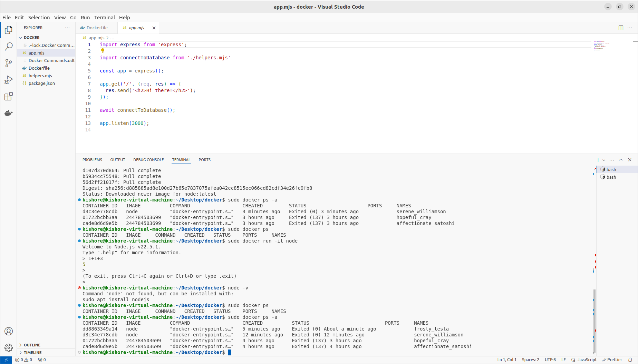Click the Accounts icon

9,331
